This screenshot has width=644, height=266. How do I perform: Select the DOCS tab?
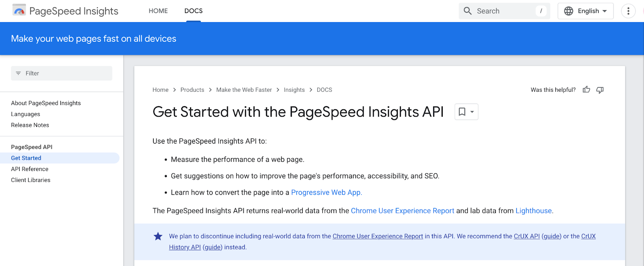[x=194, y=11]
